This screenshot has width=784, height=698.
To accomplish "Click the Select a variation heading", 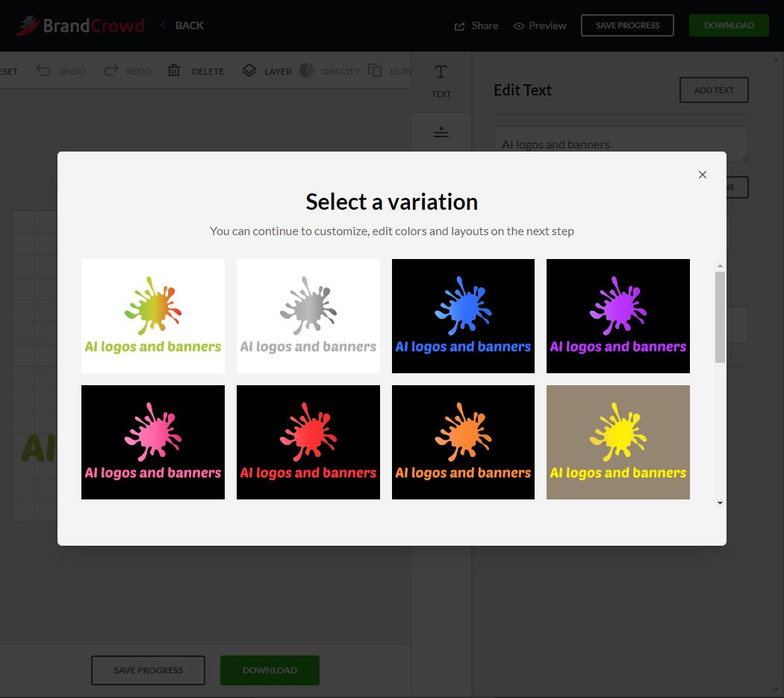I will click(x=391, y=202).
